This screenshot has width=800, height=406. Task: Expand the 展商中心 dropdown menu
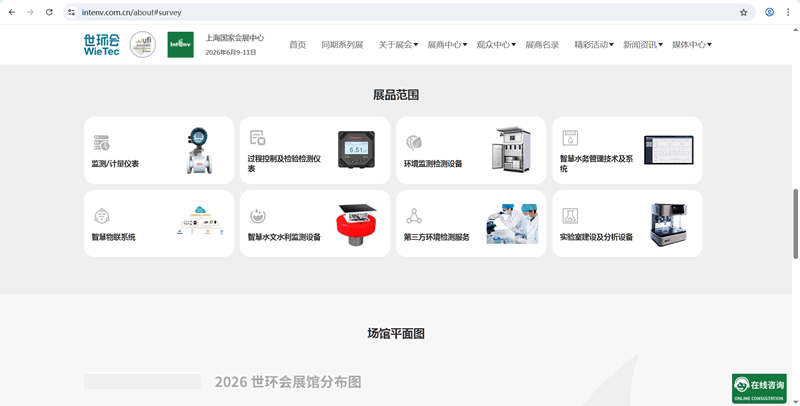447,45
